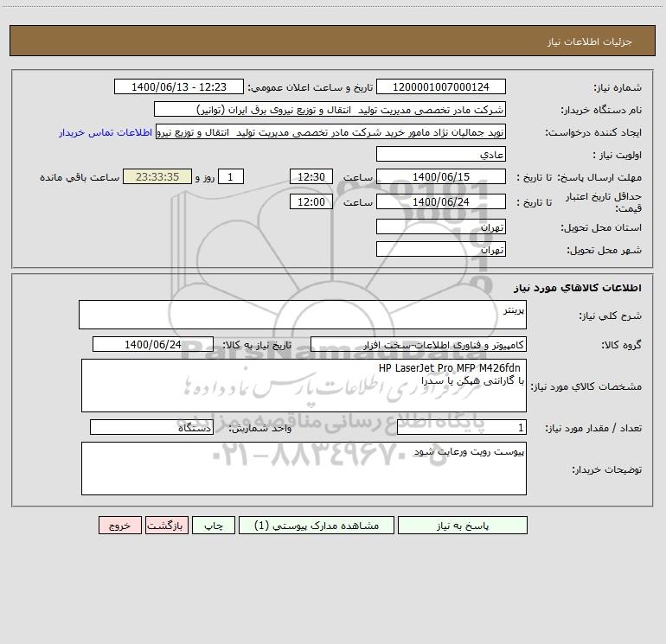Click the شماره نیاز label
Image resolution: width=666 pixels, height=644 pixels.
618,88
